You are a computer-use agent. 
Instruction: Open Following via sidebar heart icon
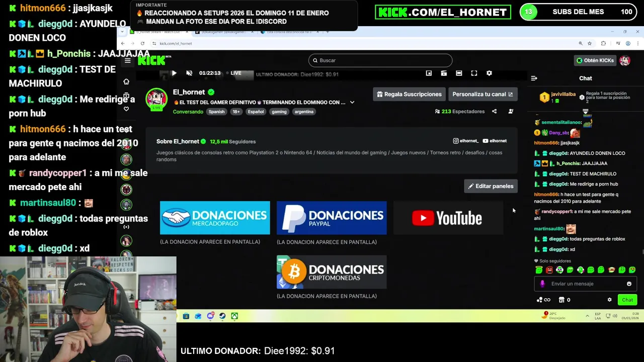point(126,109)
